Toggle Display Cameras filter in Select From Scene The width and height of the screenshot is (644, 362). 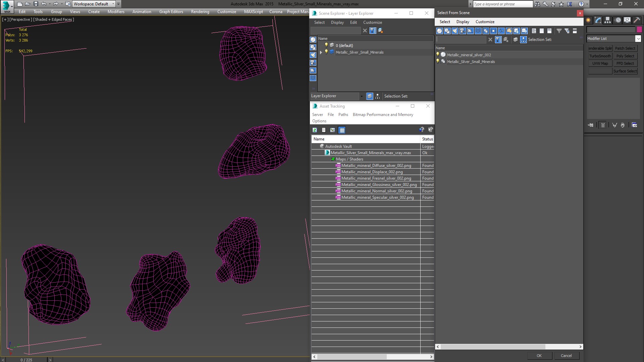point(463,31)
